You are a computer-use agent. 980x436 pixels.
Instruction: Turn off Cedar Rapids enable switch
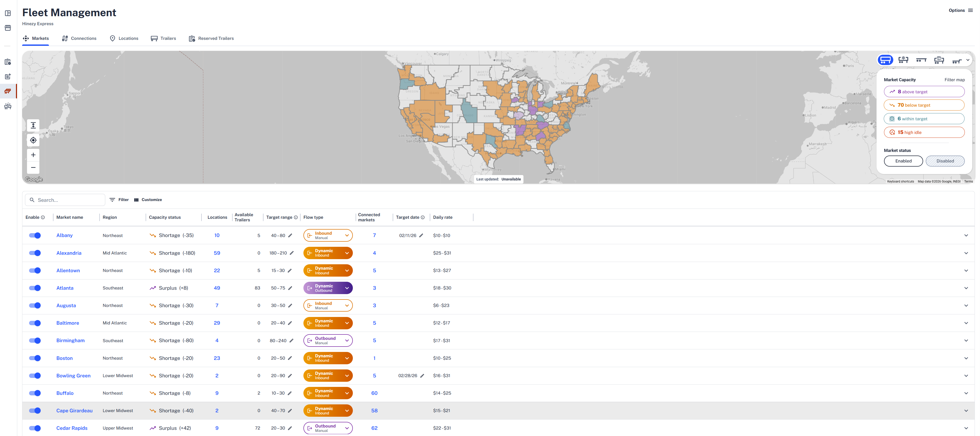point(35,428)
